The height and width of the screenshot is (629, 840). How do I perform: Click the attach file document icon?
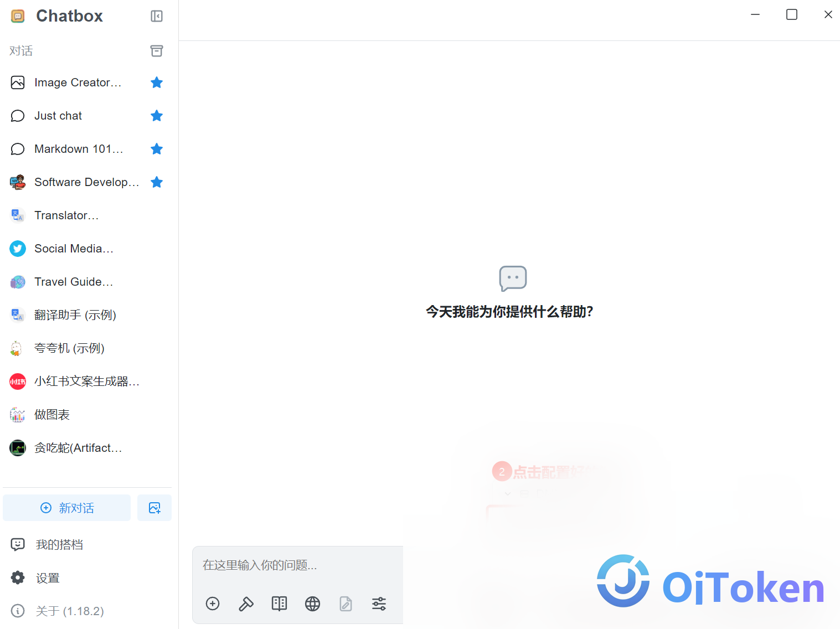346,604
